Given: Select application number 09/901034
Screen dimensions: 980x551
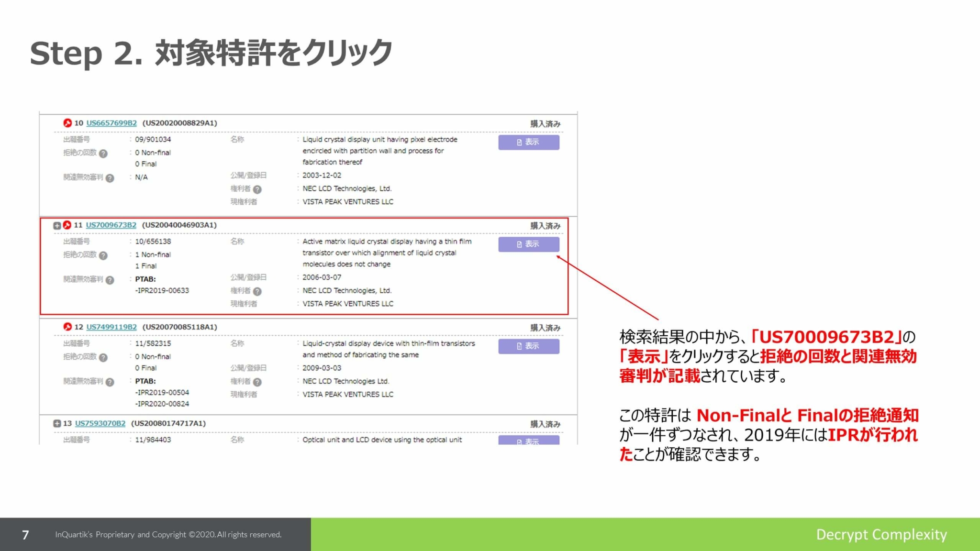Looking at the screenshot, I should click(x=153, y=140).
